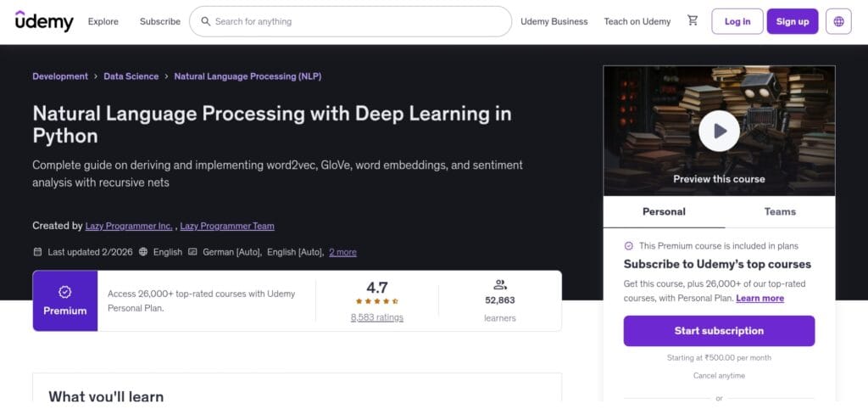Open Natural Language Processing (NLP) breadcrumb

coord(248,76)
